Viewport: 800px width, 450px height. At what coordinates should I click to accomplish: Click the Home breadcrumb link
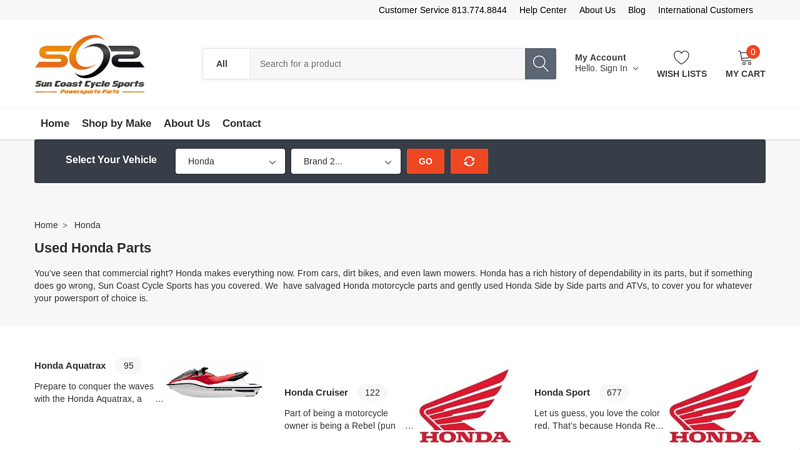click(46, 225)
